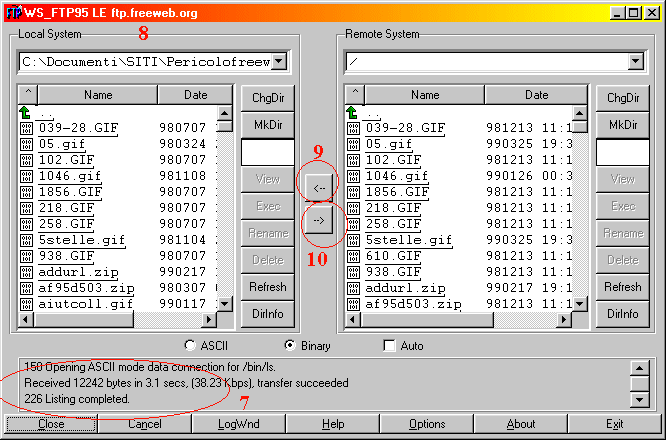Click the Exit button
Viewport: 666px width, 440px height.
click(615, 424)
